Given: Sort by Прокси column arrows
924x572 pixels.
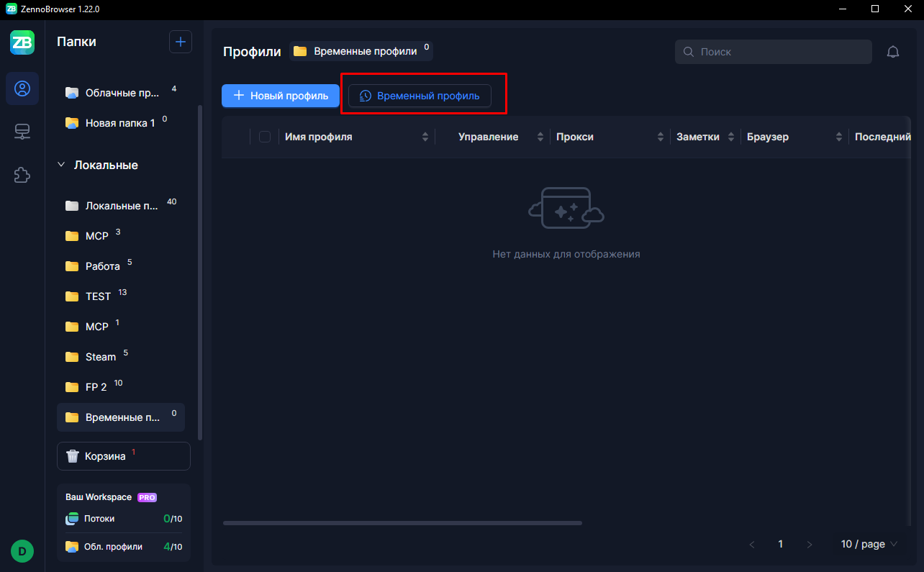Looking at the screenshot, I should coord(661,137).
